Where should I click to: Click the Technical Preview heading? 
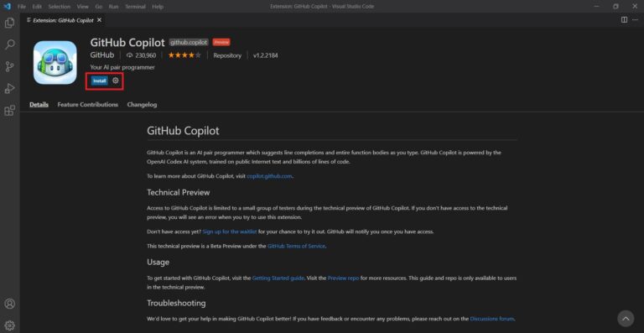179,192
